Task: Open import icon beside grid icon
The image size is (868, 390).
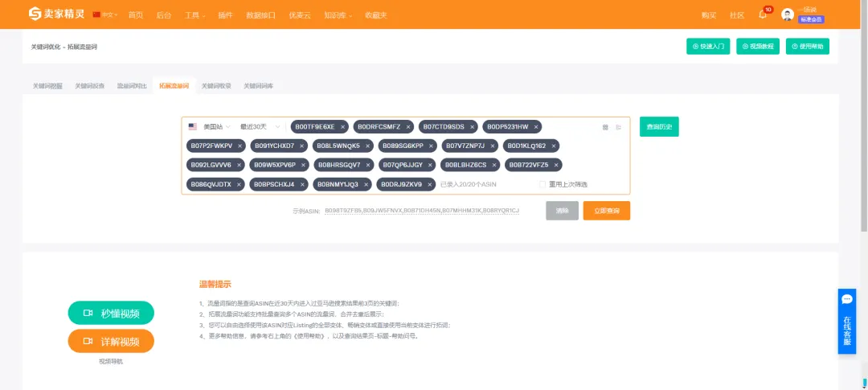Action: [x=618, y=127]
